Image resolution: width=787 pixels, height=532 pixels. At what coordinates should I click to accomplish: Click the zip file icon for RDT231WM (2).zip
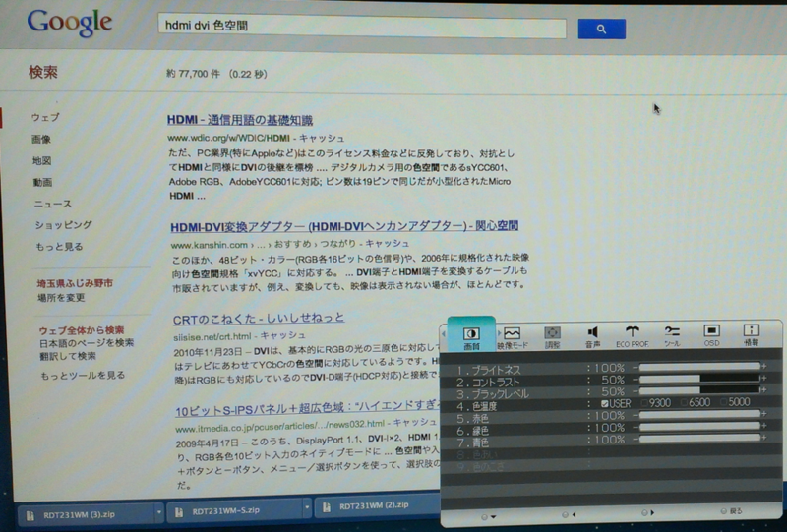pos(327,507)
